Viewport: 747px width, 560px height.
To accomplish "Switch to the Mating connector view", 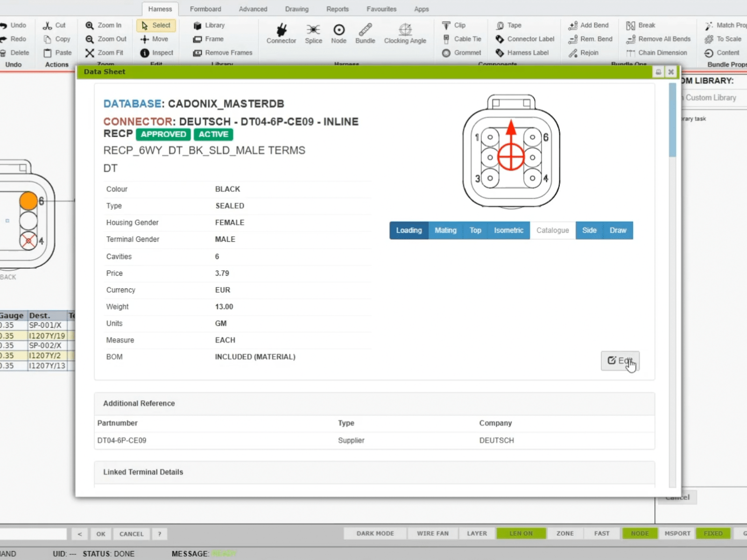I will coord(445,230).
